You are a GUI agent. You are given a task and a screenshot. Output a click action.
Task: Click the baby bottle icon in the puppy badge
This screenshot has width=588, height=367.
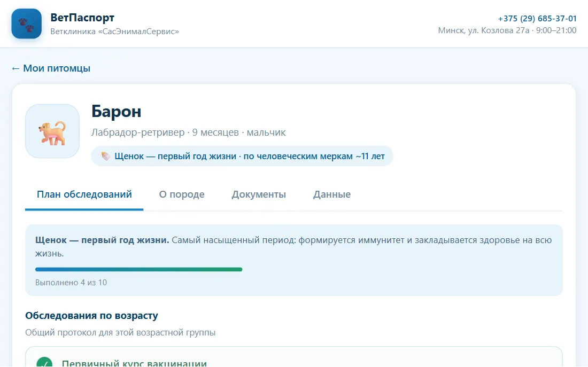point(106,156)
